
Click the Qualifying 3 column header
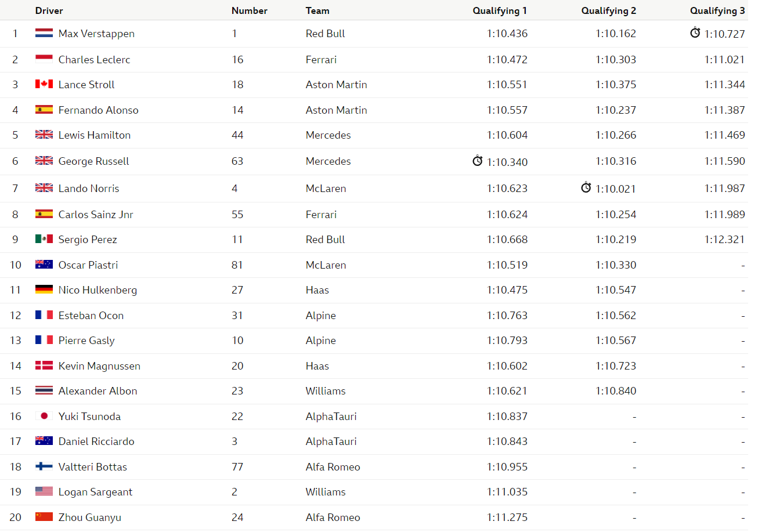(x=717, y=10)
